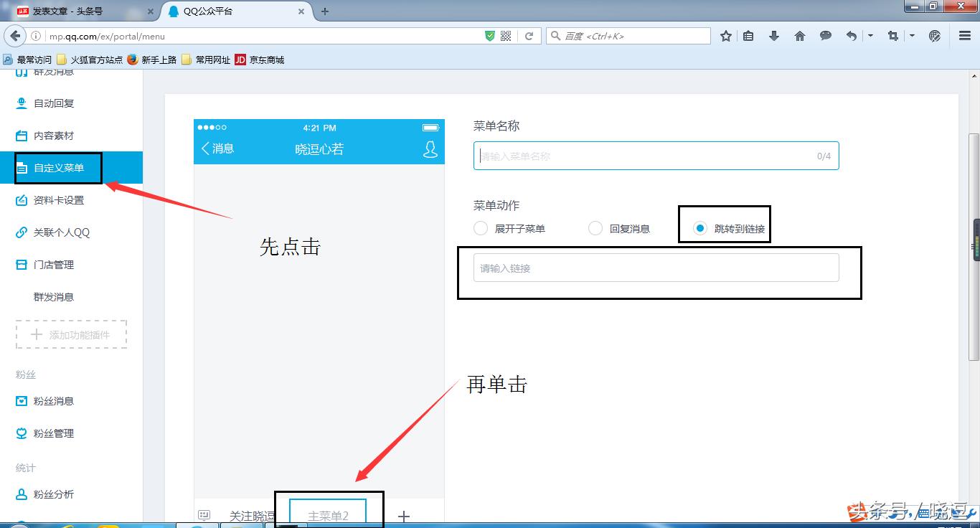Select the 展开子菜单 radio button
Screen dimensions: 980x528
481,227
